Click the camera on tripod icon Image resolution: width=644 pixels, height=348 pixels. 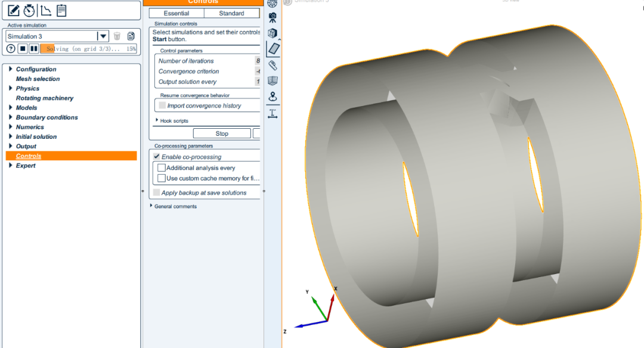pos(273,18)
